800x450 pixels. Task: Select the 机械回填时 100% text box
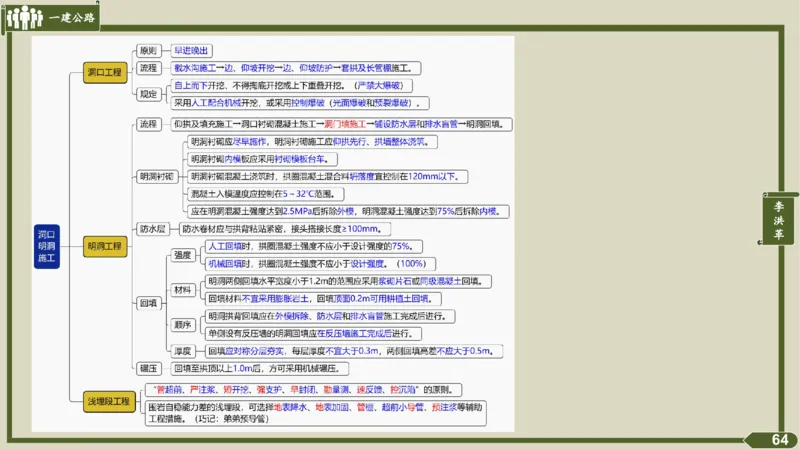320,264
